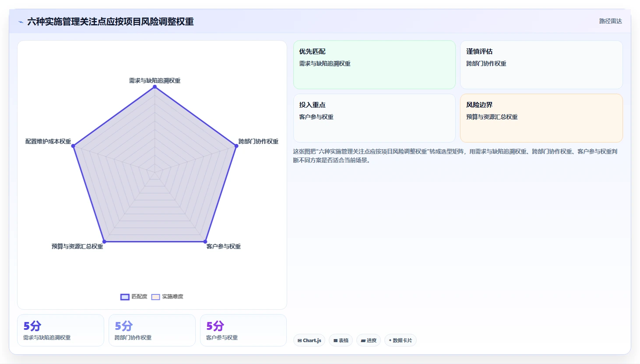Select the 进度 tag
The image size is (640, 364).
click(369, 340)
